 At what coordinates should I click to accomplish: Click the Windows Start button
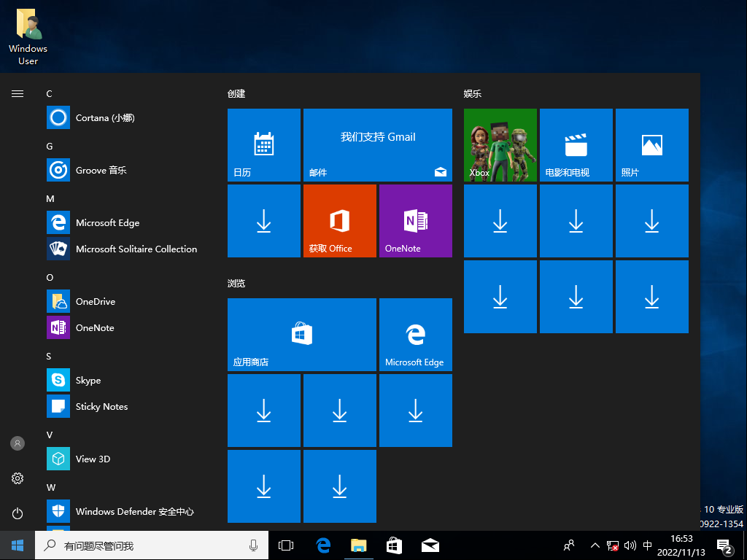tap(18, 545)
